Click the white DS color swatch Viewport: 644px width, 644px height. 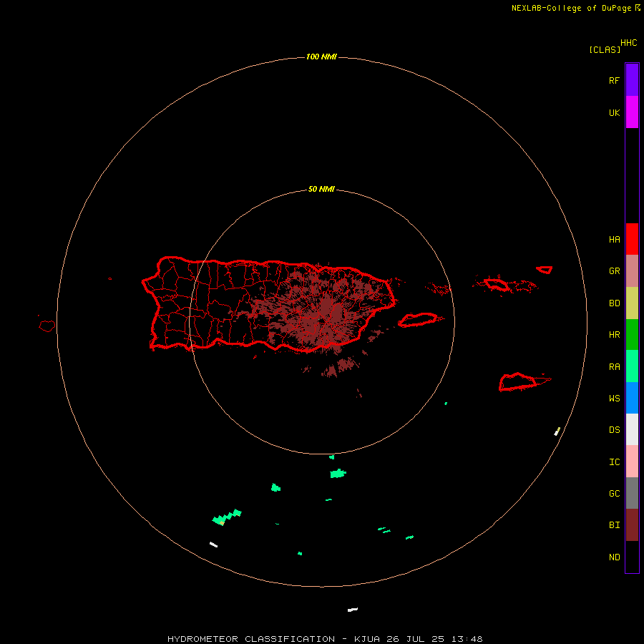tap(632, 429)
